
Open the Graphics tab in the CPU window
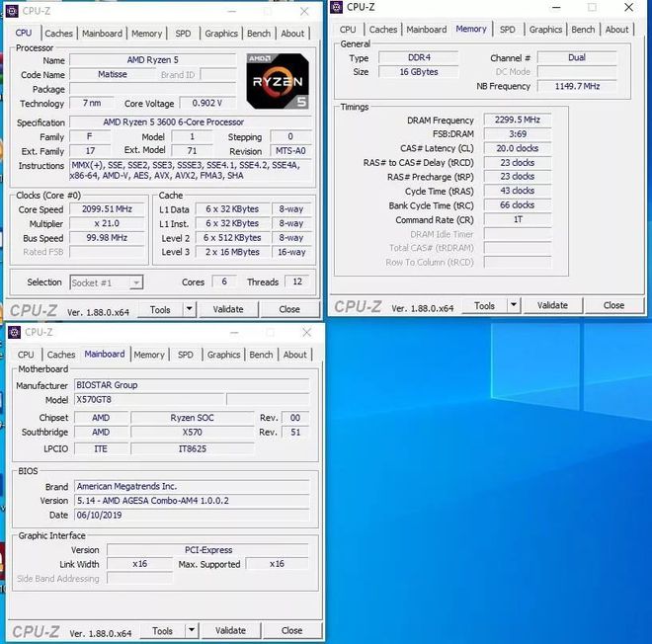tap(220, 34)
